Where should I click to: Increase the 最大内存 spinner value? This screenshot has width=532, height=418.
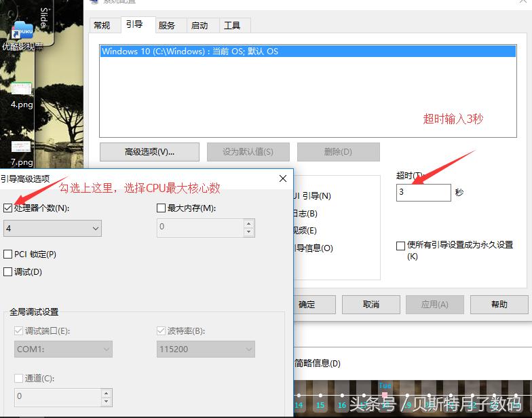[x=248, y=224]
